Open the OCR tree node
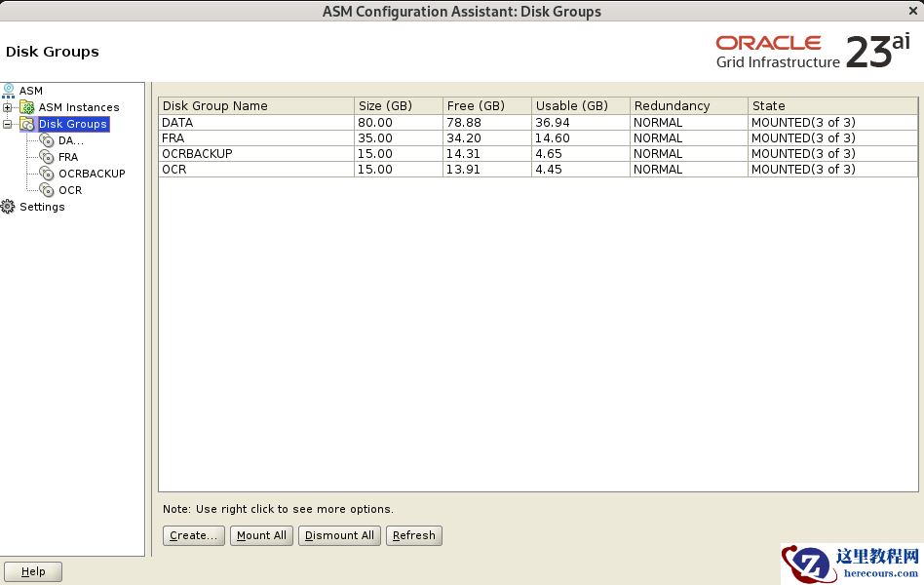924x585 pixels. (70, 190)
